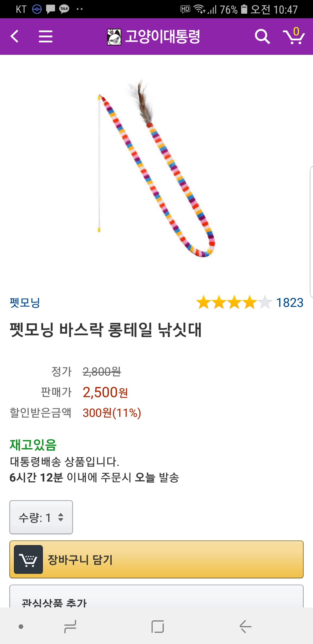Screen dimensions: 313x644
Task: Tap the cat toy product image
Action: click(x=156, y=168)
